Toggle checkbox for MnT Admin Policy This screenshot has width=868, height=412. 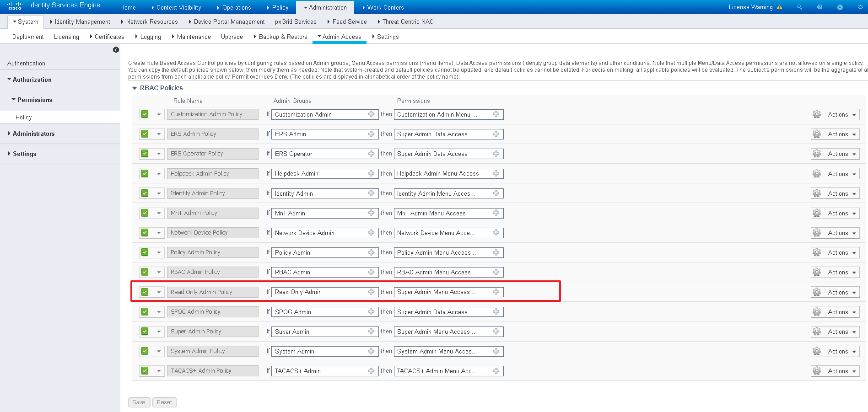(145, 213)
